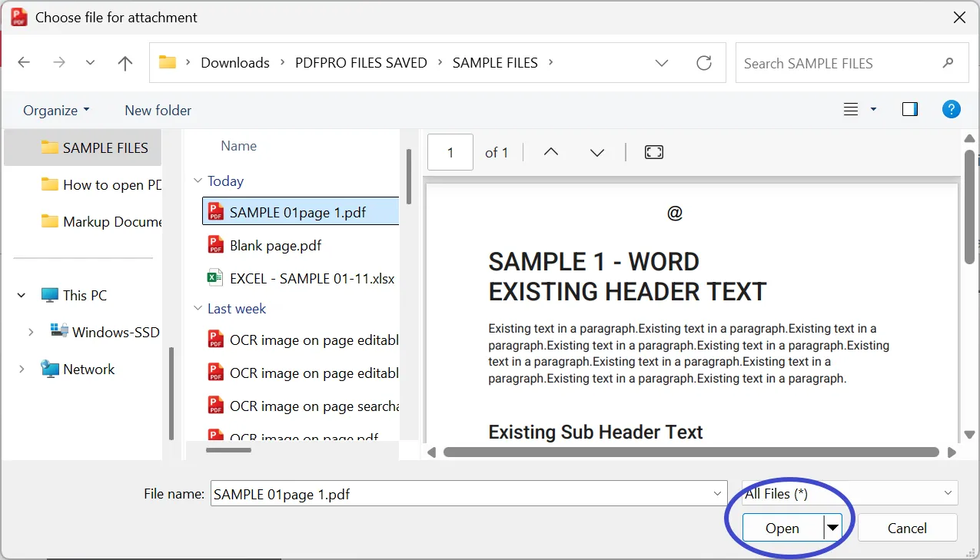Viewport: 980px width, 560px height.
Task: Select EXCEL - SAMPLE 01-11.xlsx file name
Action: coord(312,279)
